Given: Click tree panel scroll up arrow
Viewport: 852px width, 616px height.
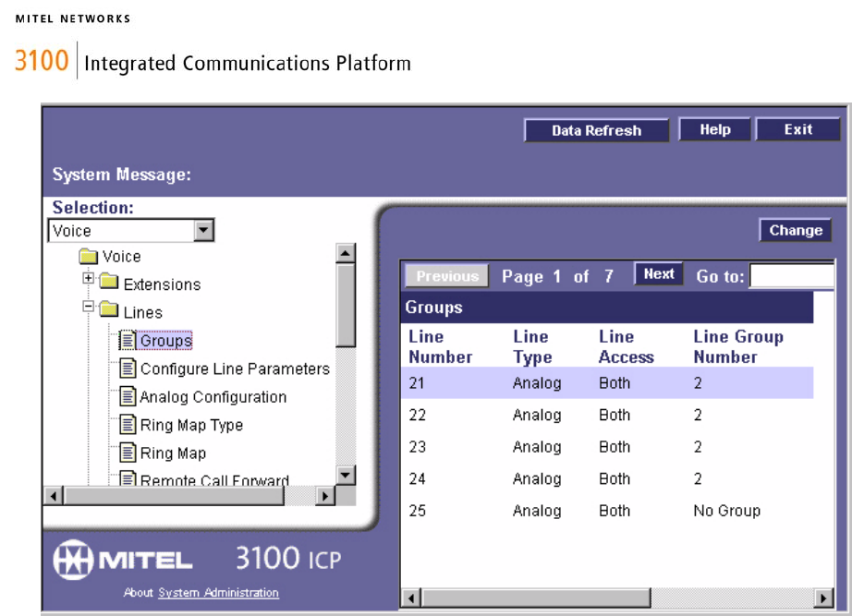Looking at the screenshot, I should tap(346, 253).
